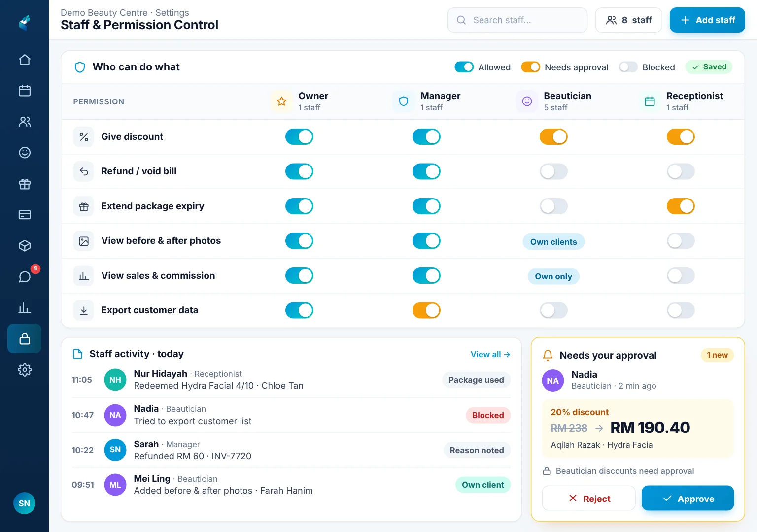Open the bar chart reports icon in the sidebar

tap(25, 308)
